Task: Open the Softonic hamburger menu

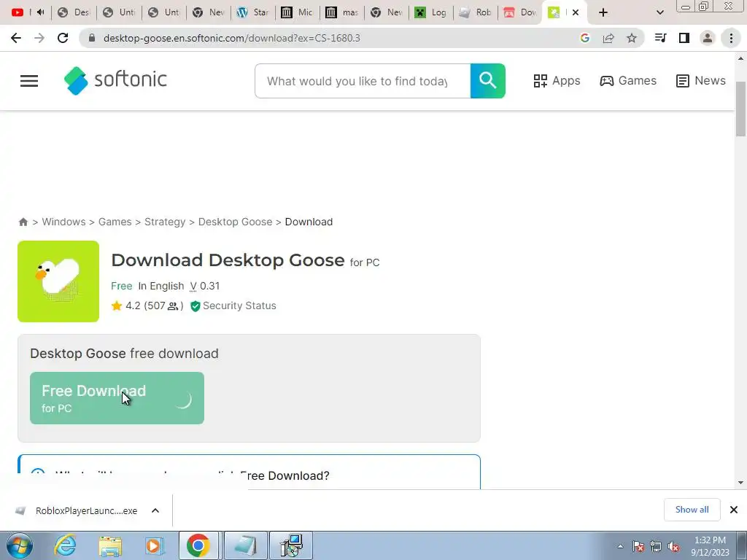Action: (29, 80)
